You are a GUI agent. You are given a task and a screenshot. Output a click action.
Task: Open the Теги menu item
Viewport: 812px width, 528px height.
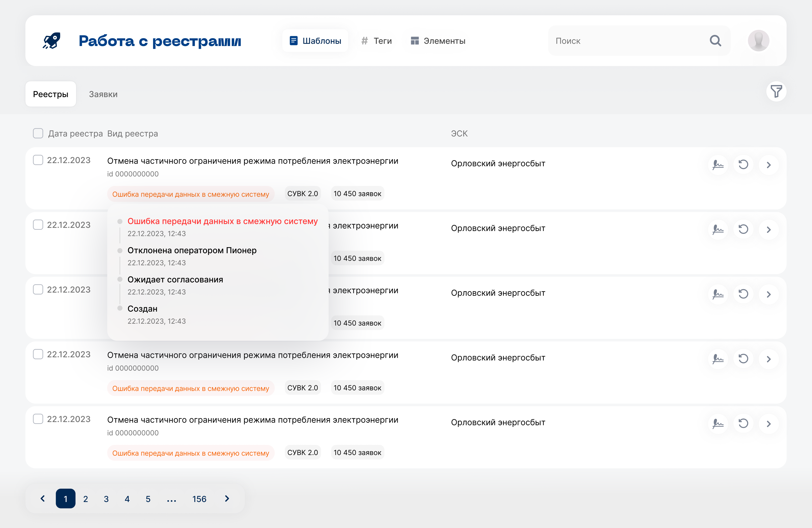tap(377, 41)
